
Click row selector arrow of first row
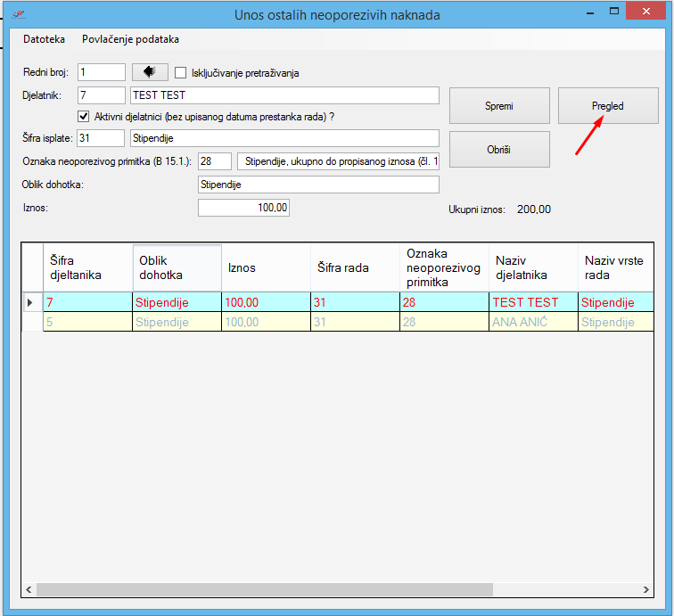click(31, 303)
